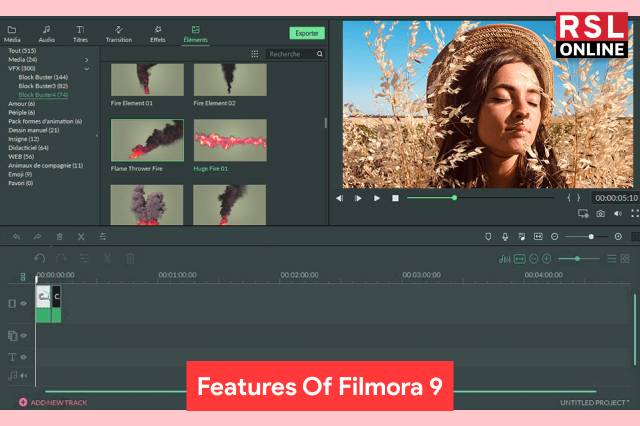Open the Didacticiel (64) category
This screenshot has width=640, height=426.
pyautogui.click(x=28, y=148)
